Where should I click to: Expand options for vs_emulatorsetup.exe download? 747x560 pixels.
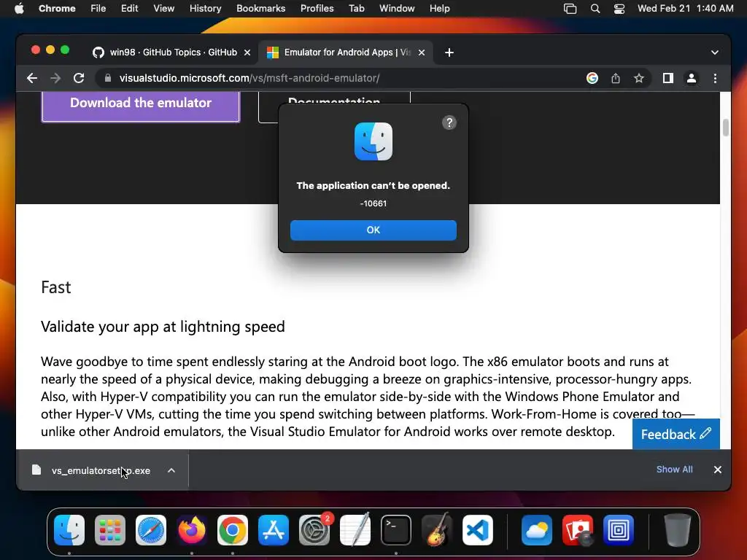coord(171,470)
